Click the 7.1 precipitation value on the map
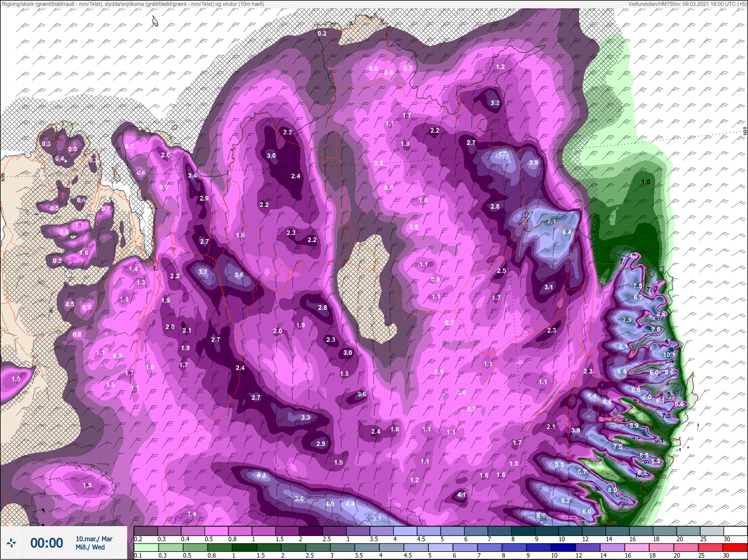 pos(551,222)
